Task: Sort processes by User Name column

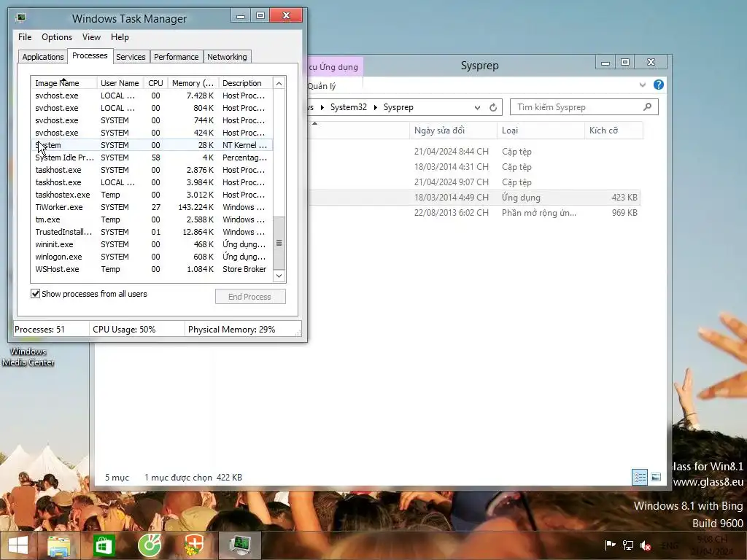Action: tap(120, 83)
